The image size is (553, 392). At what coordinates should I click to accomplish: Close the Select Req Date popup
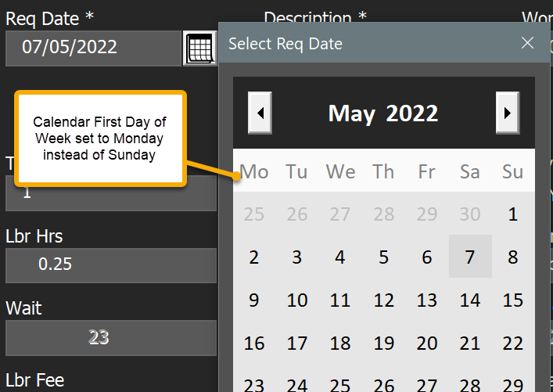pyautogui.click(x=528, y=43)
